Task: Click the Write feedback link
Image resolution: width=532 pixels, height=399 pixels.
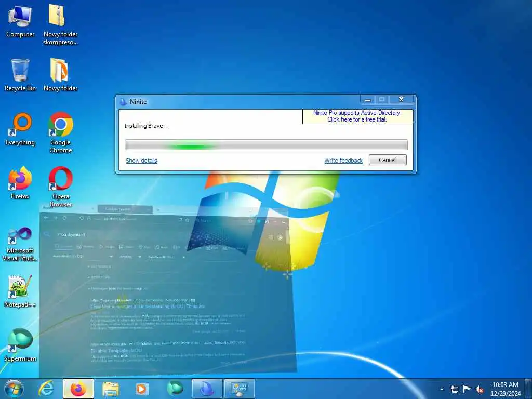Action: pyautogui.click(x=343, y=161)
